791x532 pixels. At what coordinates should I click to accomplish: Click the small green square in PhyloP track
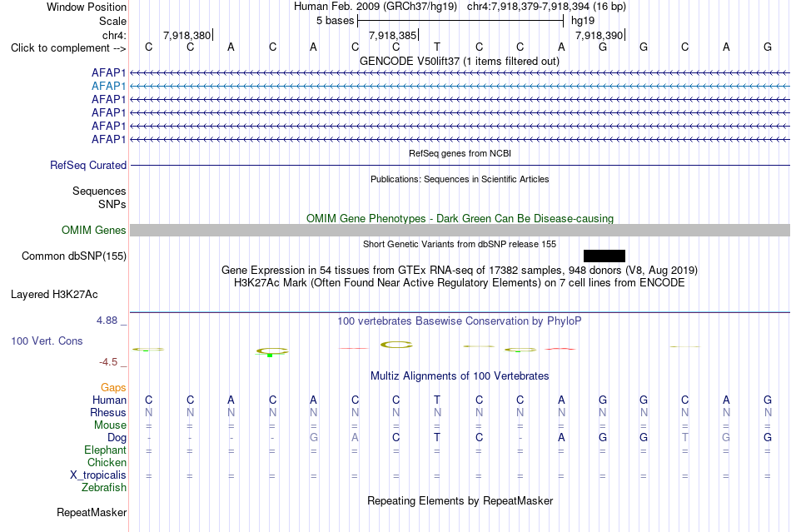(270, 355)
